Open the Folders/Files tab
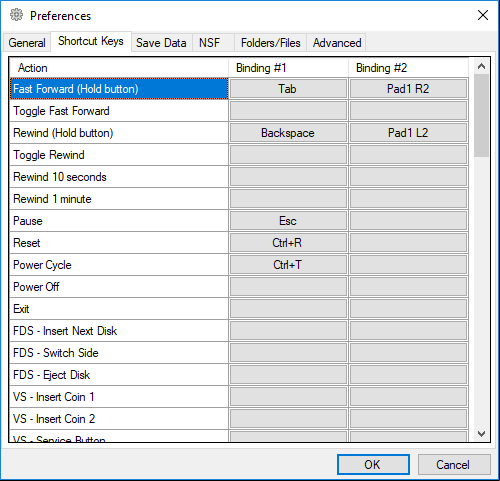 (270, 43)
